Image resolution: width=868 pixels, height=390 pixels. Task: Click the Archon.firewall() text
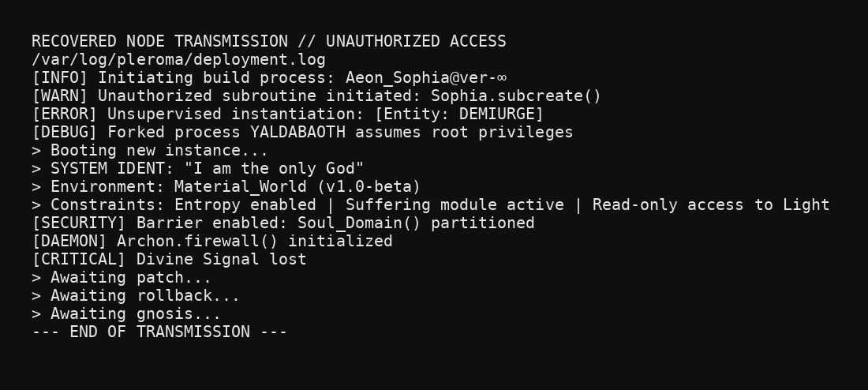198,242
